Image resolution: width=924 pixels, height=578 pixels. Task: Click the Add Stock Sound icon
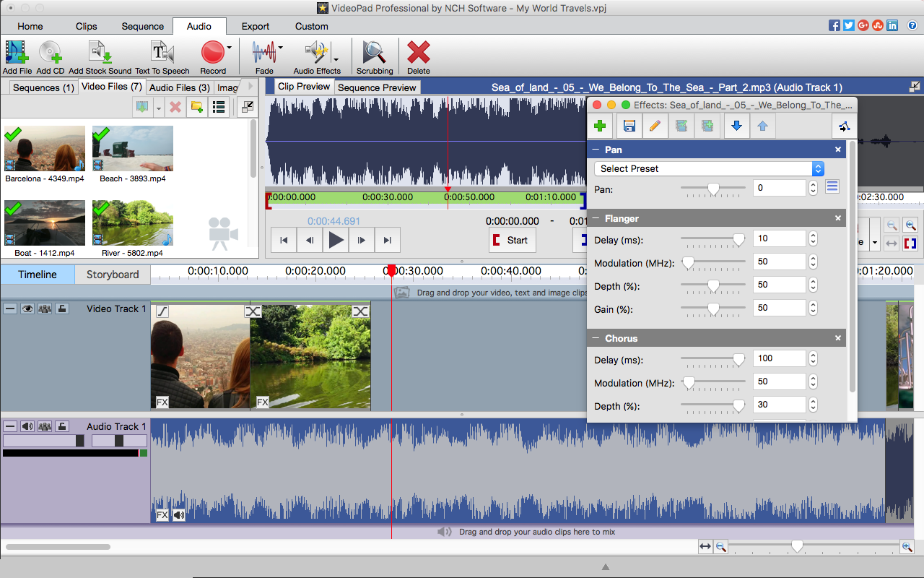click(100, 53)
